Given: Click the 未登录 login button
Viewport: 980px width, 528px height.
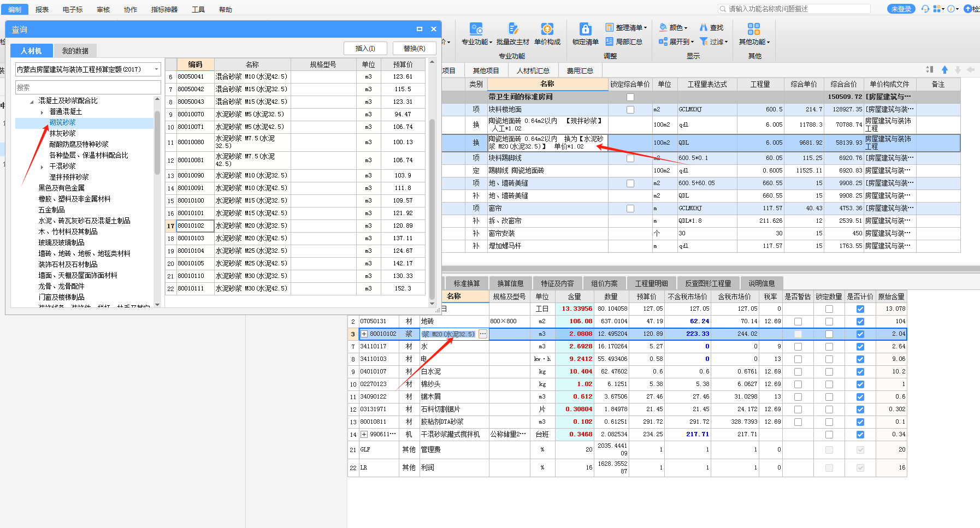Looking at the screenshot, I should pos(901,9).
